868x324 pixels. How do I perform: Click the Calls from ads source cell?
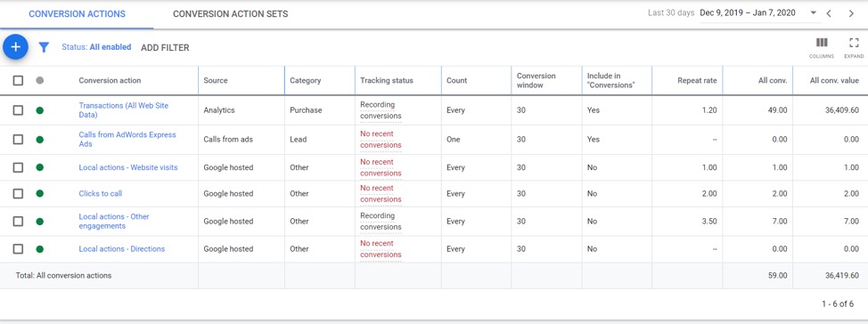[x=228, y=140]
